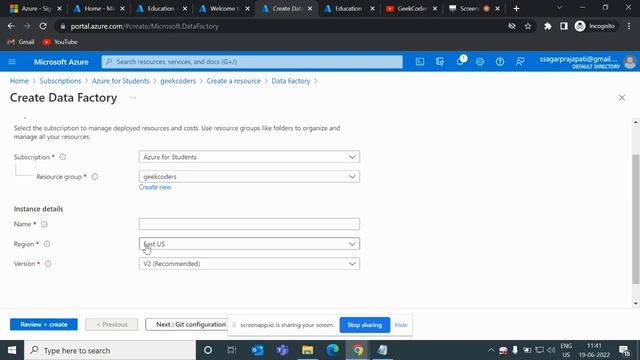The image size is (640, 360).
Task: Go to Azure for Students breadcrumb
Action: 120,81
